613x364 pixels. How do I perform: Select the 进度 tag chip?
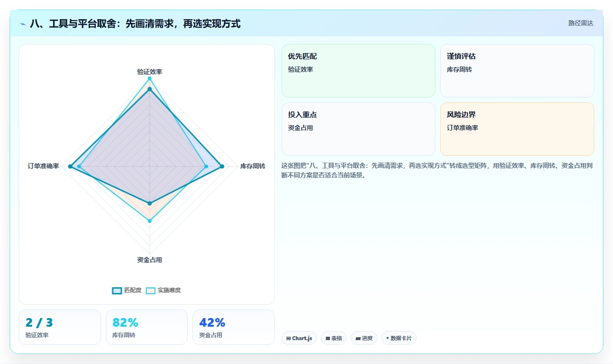[x=364, y=338]
